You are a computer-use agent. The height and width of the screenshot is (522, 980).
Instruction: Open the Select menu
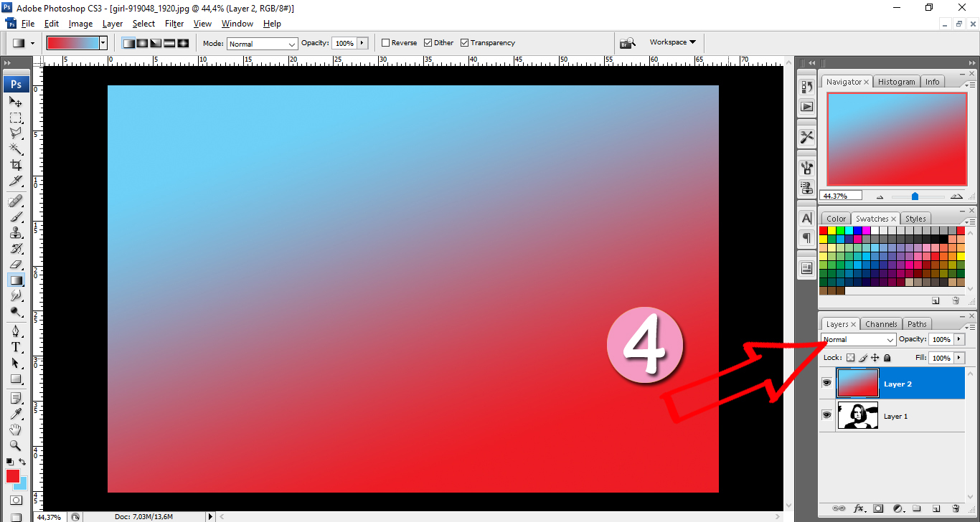(143, 24)
